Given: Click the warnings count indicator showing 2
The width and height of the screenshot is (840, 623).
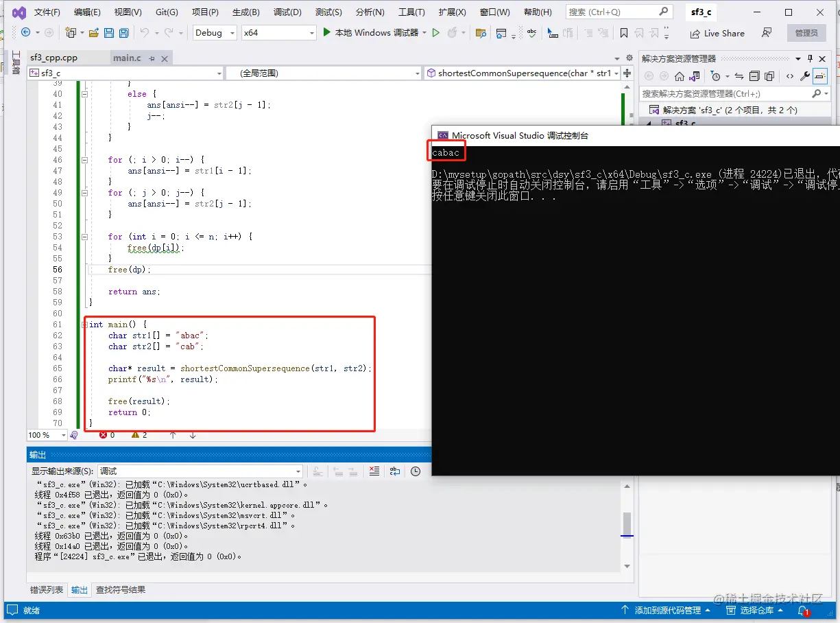Looking at the screenshot, I should (x=139, y=435).
